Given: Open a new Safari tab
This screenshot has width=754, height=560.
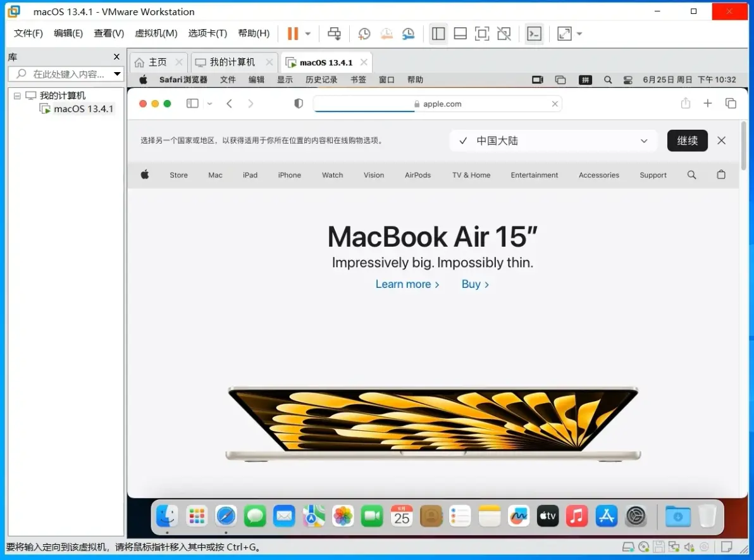Looking at the screenshot, I should (x=708, y=103).
